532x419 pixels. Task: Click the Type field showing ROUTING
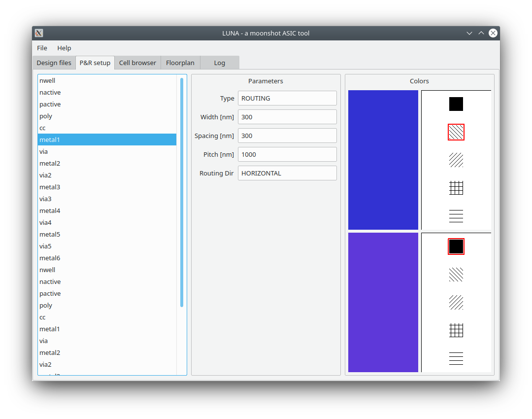coord(287,98)
